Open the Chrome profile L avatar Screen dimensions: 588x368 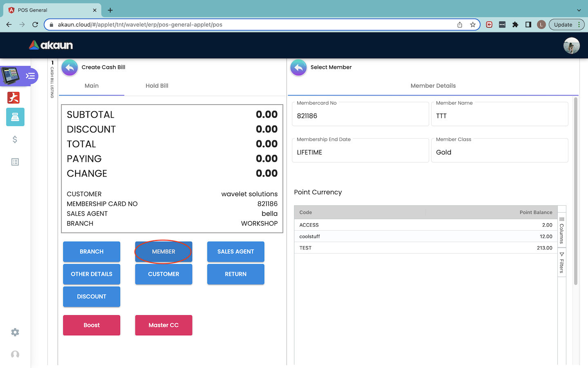(541, 25)
